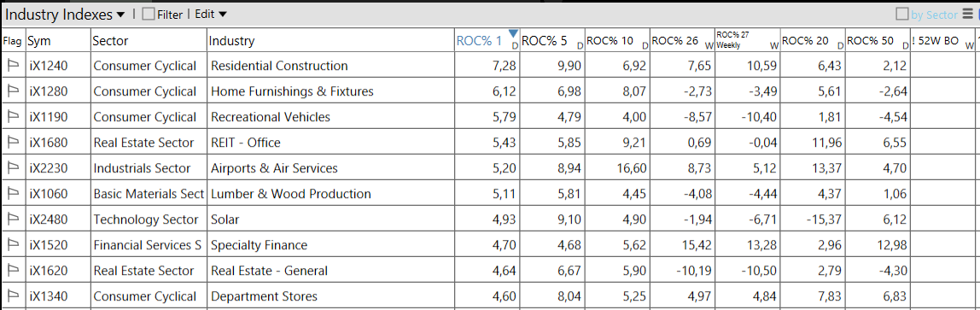Open the Industry Indexes dropdown
Screen dimensions: 980x310
pos(66,15)
